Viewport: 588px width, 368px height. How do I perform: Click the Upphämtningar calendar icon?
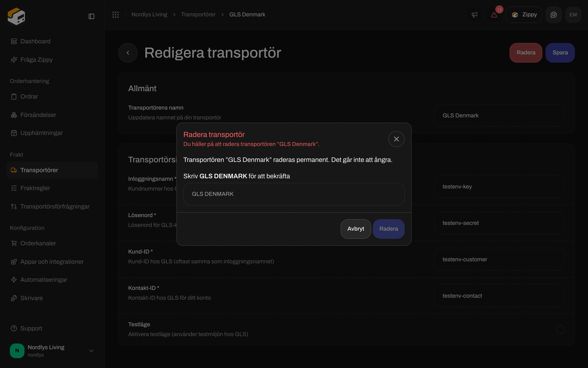click(x=14, y=133)
